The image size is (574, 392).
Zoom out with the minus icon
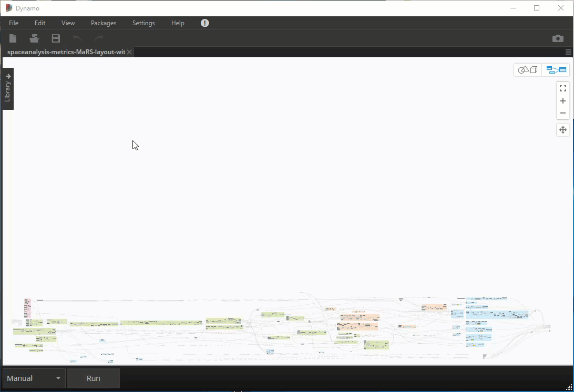562,113
